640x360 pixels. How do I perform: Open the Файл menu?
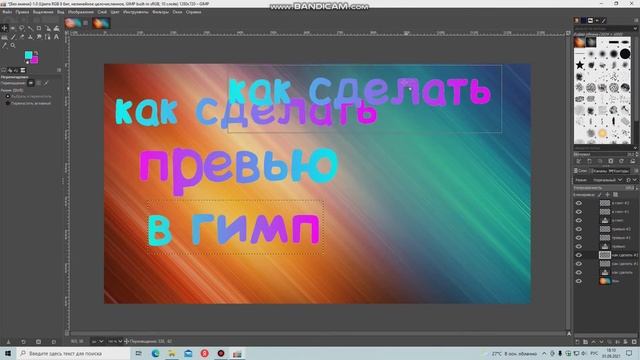pos(7,12)
